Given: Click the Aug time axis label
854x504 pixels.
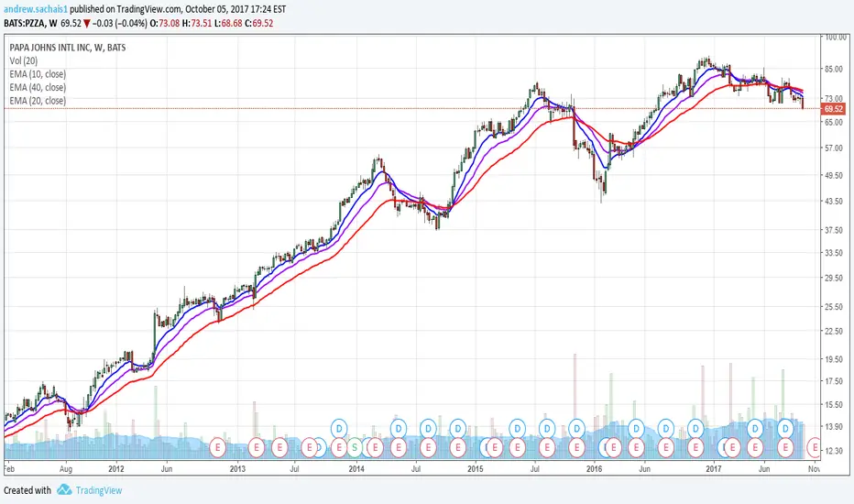Looking at the screenshot, I should point(66,468).
